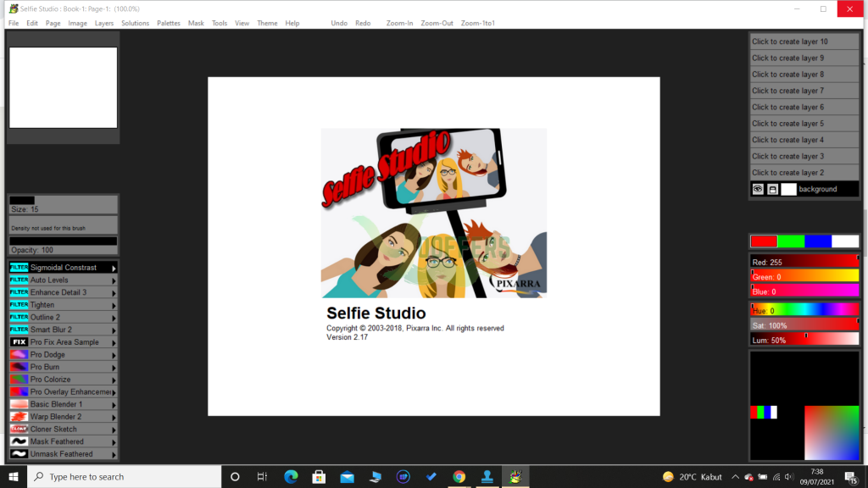Pick the red color swatch
The image size is (868, 488).
(764, 241)
